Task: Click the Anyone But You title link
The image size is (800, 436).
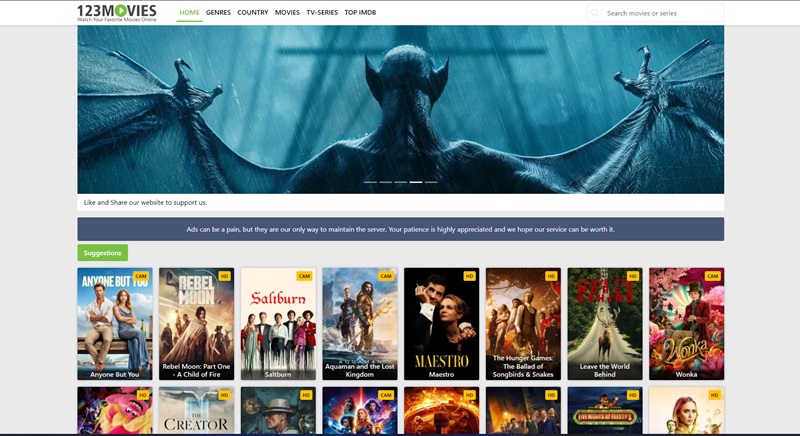Action: 115,374
